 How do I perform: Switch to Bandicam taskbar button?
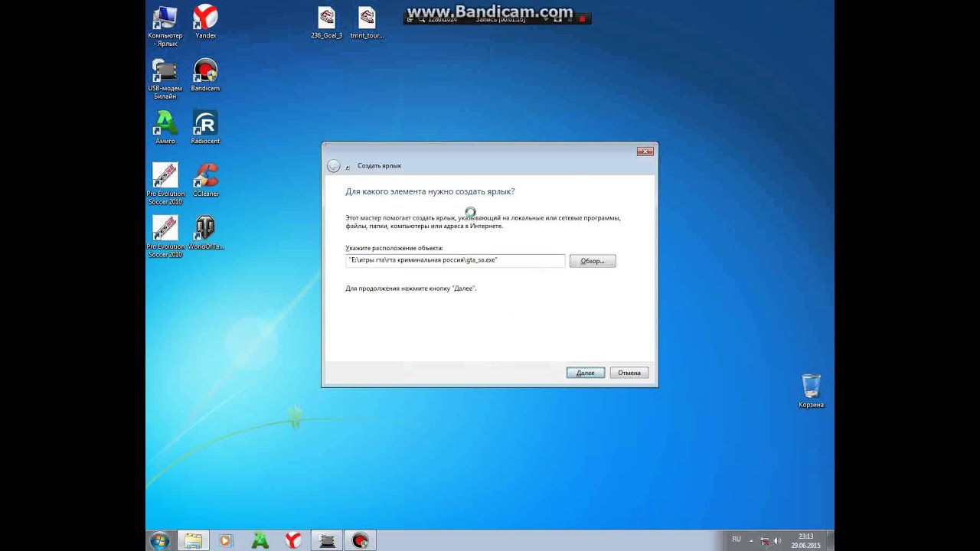(360, 540)
